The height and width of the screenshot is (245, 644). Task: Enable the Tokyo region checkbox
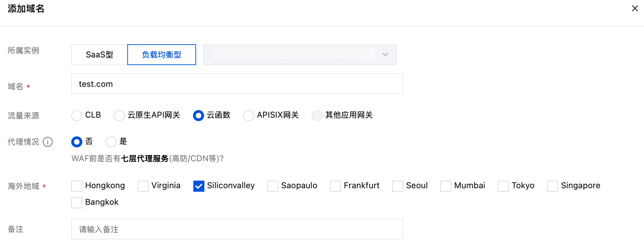[x=503, y=186]
